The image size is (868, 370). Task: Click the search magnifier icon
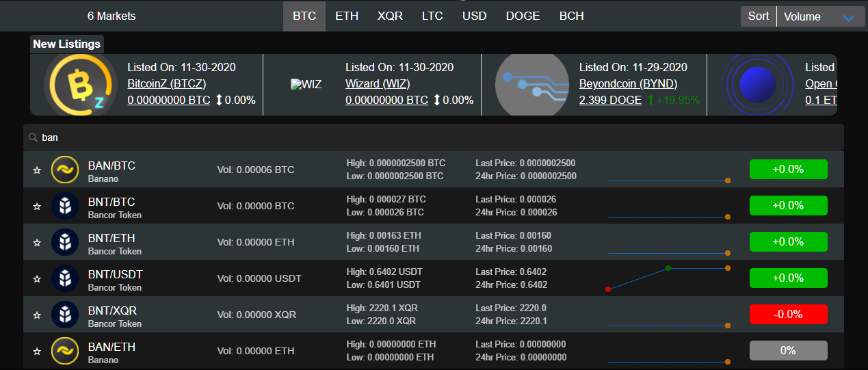(x=33, y=137)
